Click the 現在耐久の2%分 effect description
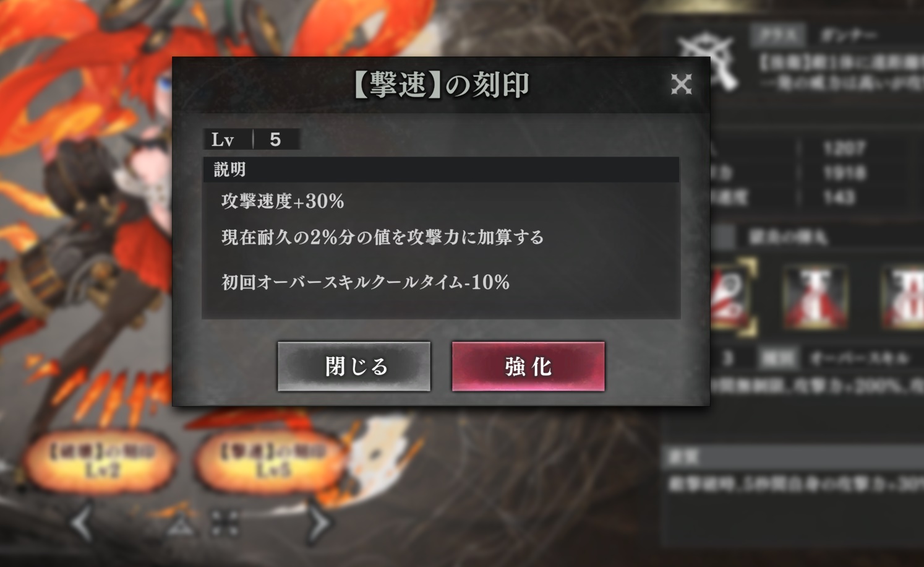Screen dimensions: 924x567 (x=383, y=237)
